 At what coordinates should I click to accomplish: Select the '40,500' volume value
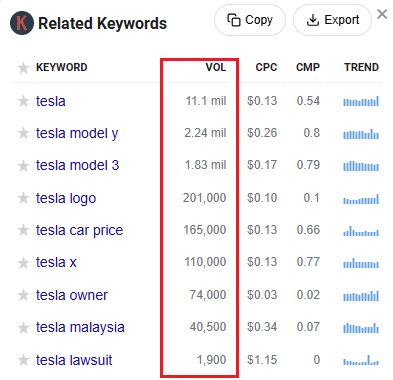208,327
